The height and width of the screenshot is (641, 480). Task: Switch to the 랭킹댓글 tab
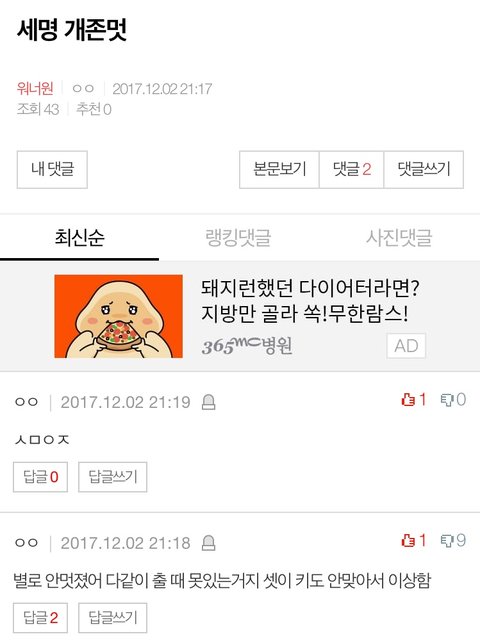238,238
